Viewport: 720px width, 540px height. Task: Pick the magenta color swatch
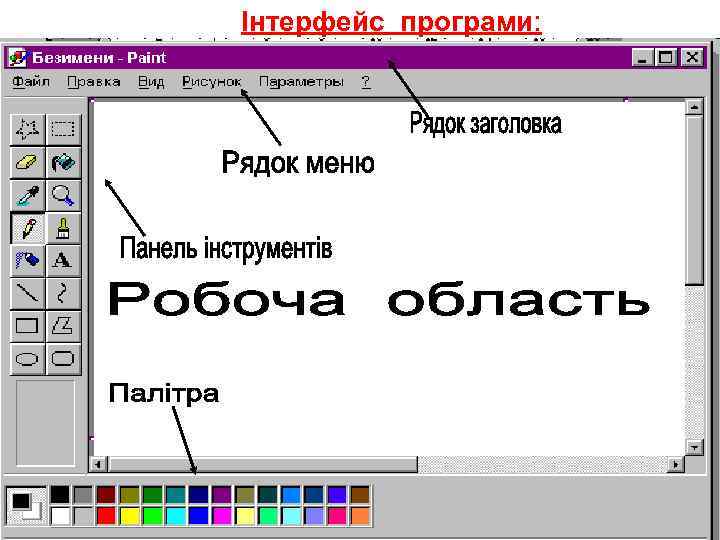(x=222, y=516)
